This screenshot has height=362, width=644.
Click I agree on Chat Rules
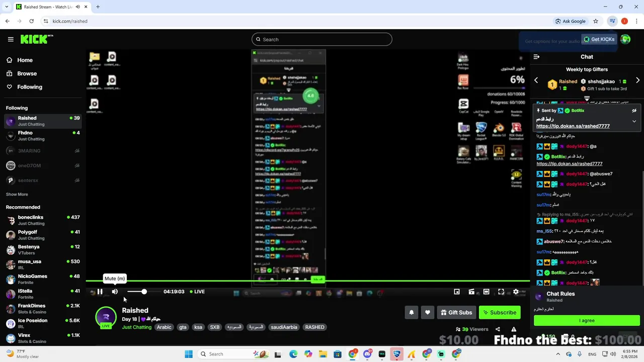tap(587, 320)
